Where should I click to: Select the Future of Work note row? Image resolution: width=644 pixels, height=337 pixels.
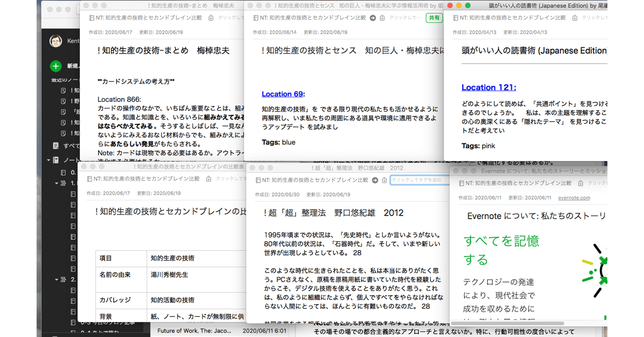[223, 331]
